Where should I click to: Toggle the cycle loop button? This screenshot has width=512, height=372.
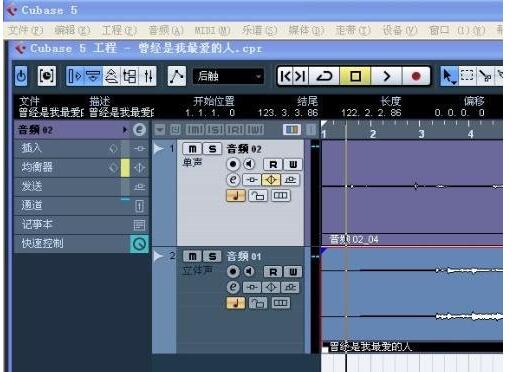point(324,76)
